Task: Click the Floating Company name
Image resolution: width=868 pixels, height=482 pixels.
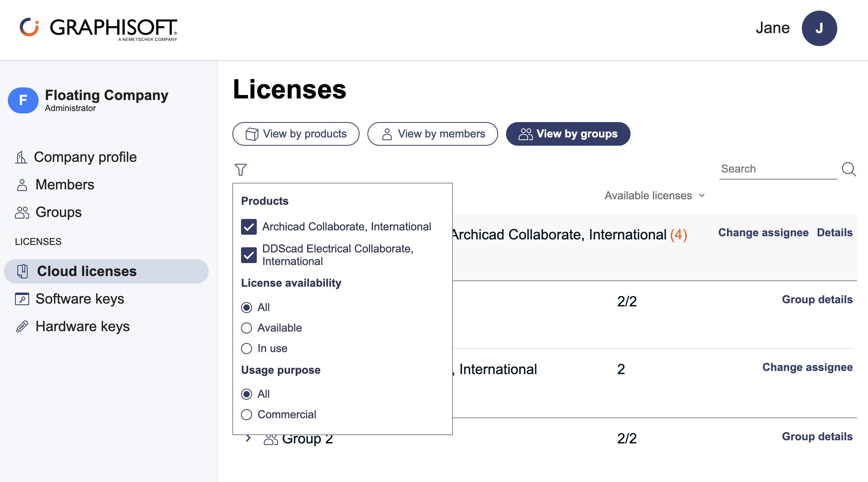Action: tap(107, 95)
